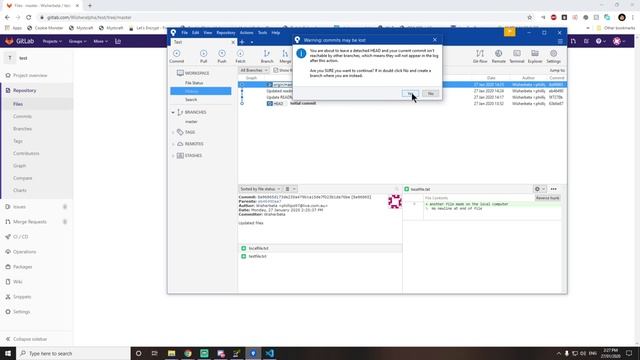Open the Commit tool in Sourcetree
Viewport: 640px width, 360px height.
(x=177, y=56)
